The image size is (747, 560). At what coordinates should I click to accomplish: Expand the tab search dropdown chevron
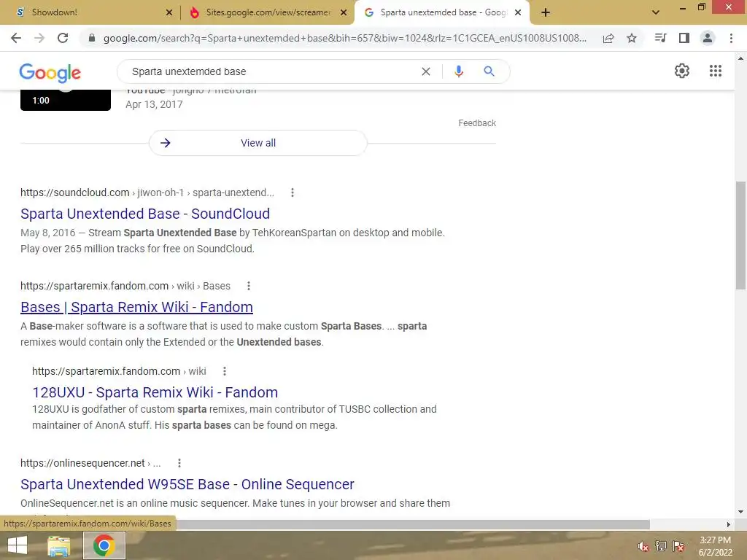click(656, 12)
